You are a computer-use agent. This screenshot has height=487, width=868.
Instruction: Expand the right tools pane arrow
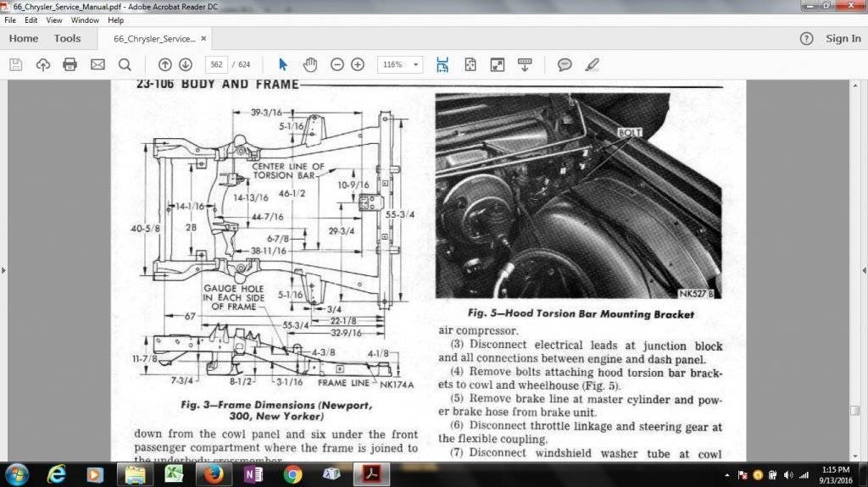coord(863,270)
